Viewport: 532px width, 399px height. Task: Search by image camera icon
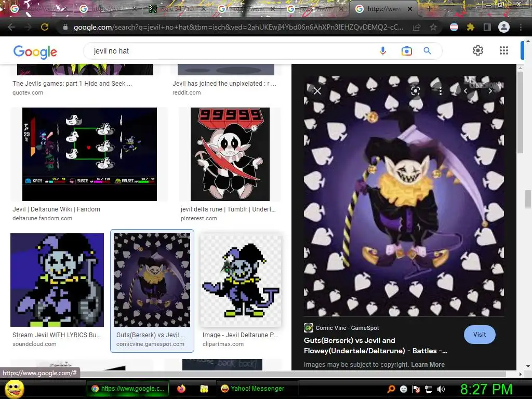pyautogui.click(x=406, y=51)
